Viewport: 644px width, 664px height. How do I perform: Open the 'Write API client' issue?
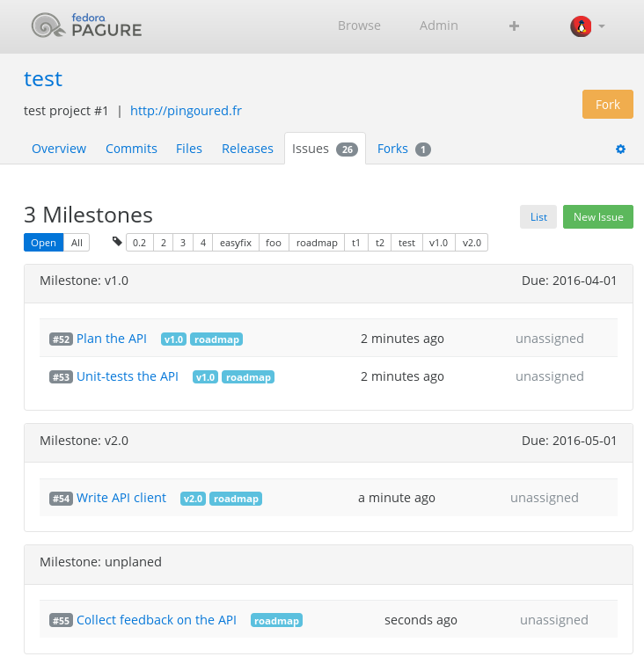[121, 498]
